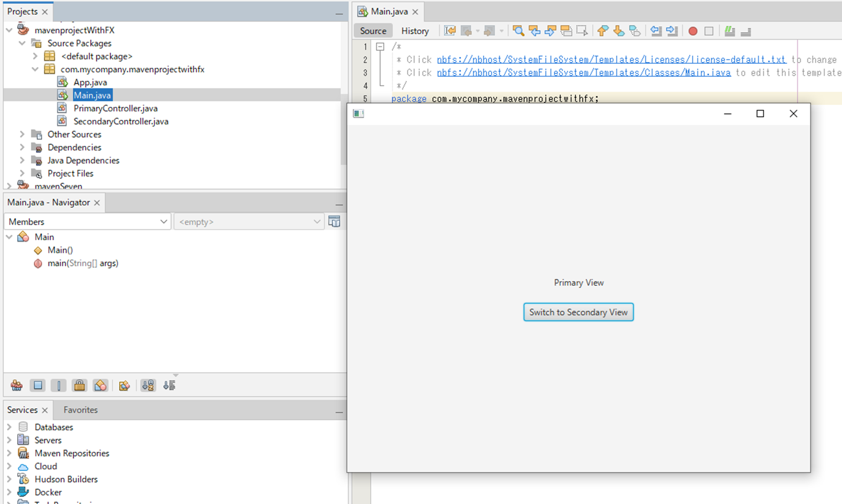842x504 pixels.
Task: Jump to last edit location in editor
Action: [x=449, y=31]
